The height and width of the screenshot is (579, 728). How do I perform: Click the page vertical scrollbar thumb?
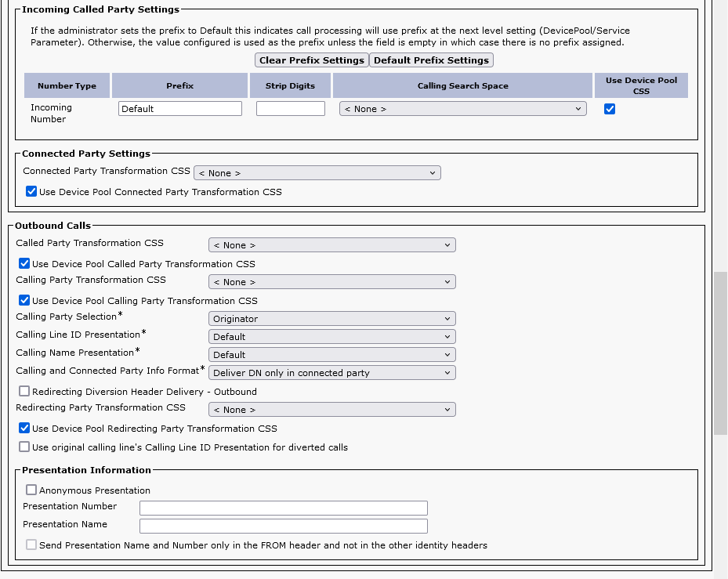click(721, 353)
